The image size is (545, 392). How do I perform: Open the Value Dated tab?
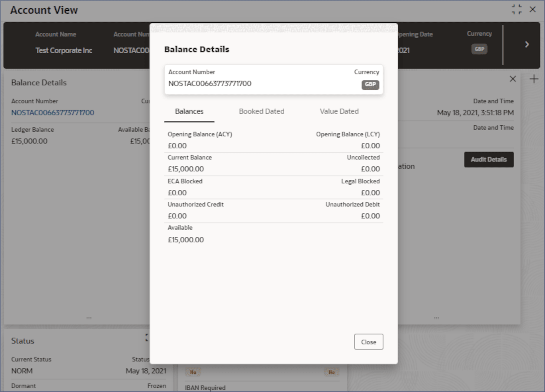pyautogui.click(x=339, y=111)
